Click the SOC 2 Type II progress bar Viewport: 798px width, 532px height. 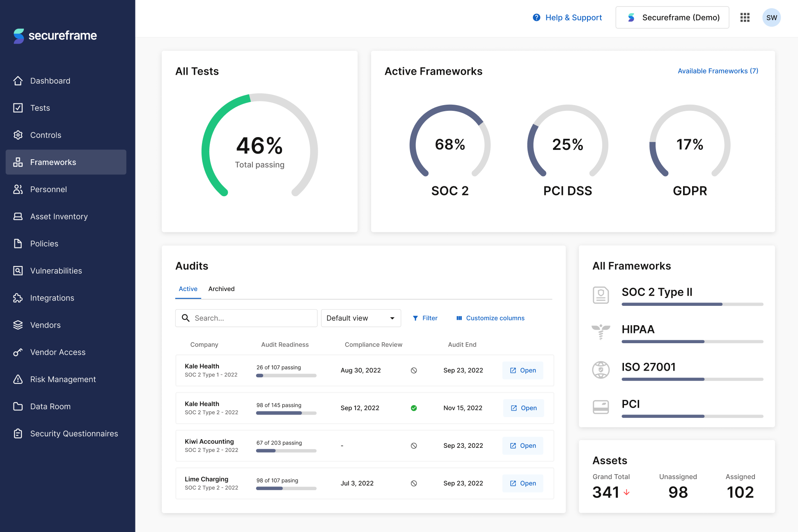[693, 304]
